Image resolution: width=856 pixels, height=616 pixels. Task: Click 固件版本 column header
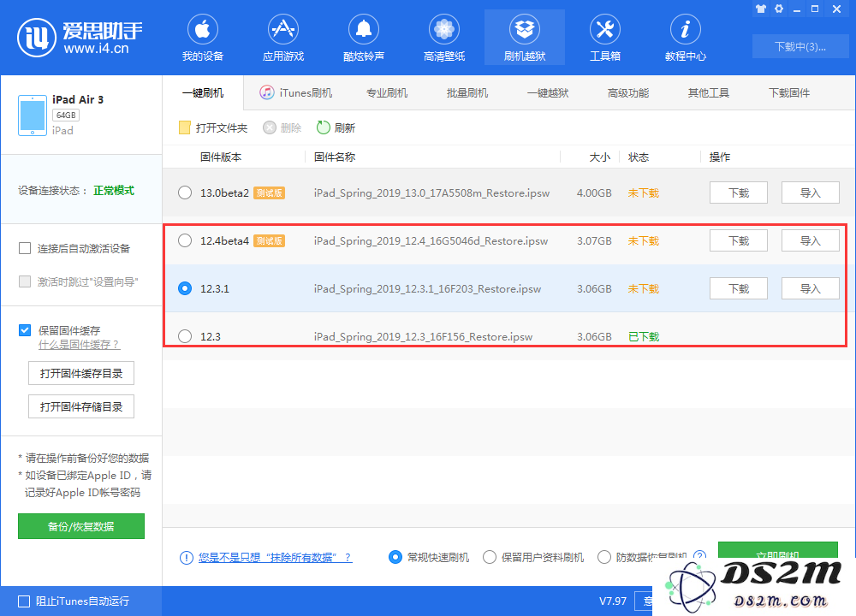pos(221,157)
